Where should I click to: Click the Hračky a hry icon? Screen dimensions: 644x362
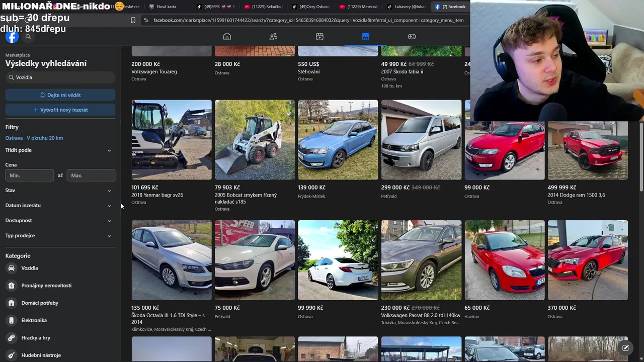[x=11, y=338]
